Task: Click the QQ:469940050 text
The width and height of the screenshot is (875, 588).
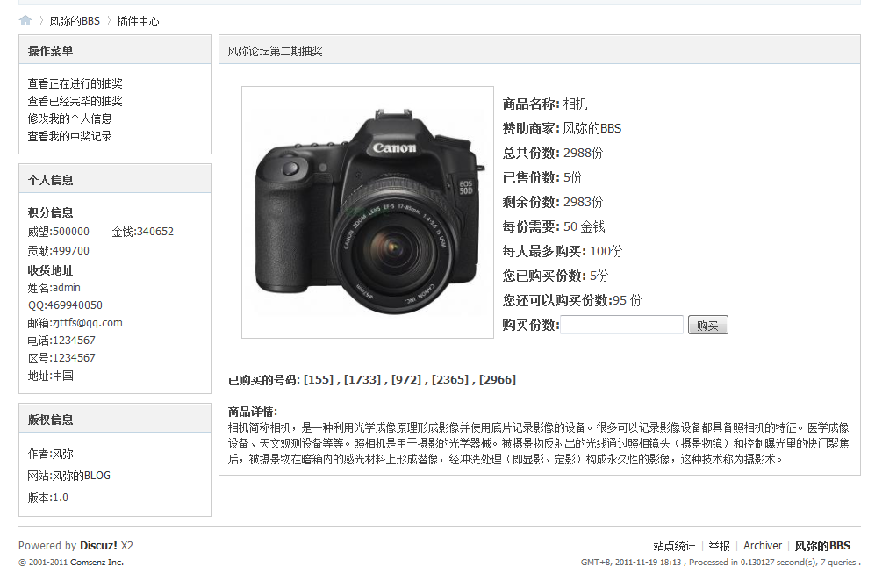Action: [x=65, y=305]
